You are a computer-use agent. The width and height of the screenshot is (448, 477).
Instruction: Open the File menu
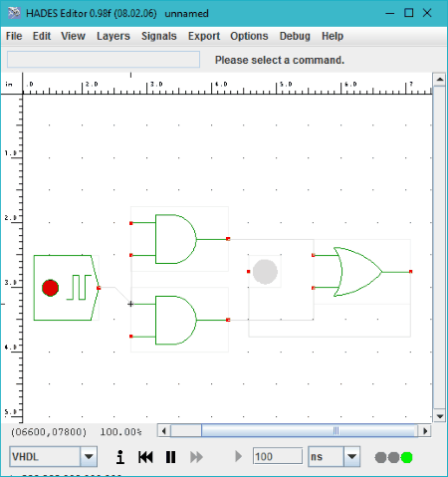[14, 36]
